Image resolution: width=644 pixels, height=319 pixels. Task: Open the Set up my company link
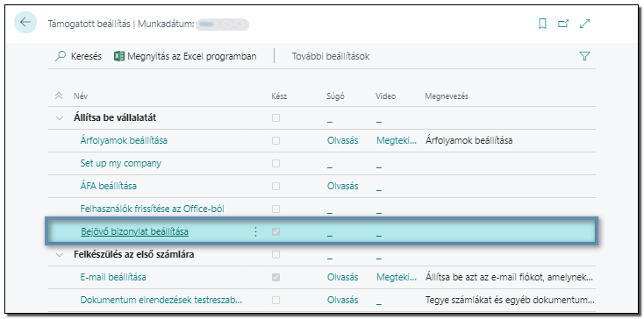[121, 163]
